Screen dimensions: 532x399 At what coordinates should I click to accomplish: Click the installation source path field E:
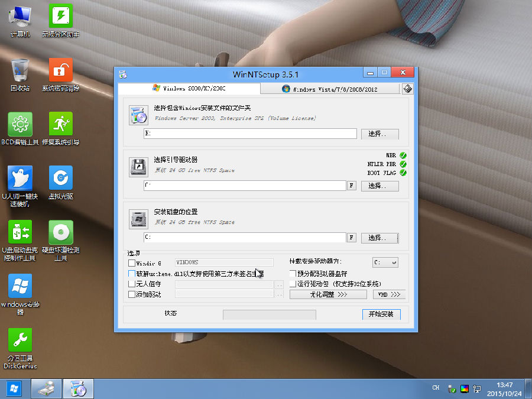pos(250,134)
